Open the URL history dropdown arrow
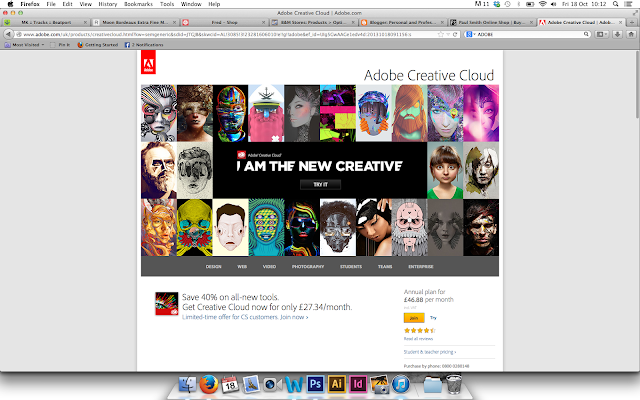The width and height of the screenshot is (640, 400). [448, 34]
